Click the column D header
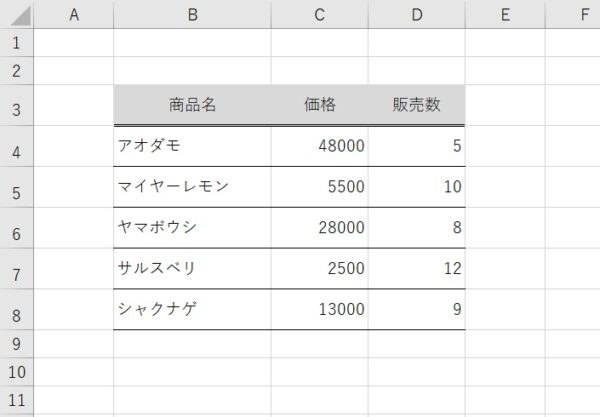Screen dimensions: 600x417 (416, 14)
